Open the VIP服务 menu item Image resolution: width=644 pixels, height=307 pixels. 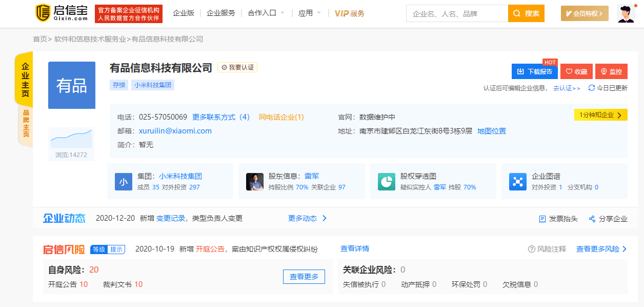point(349,13)
